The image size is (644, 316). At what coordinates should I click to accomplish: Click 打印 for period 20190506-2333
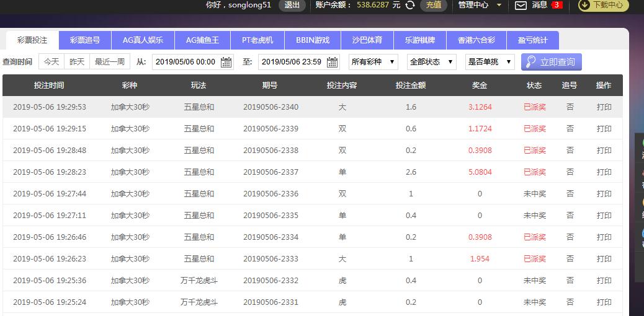coord(604,259)
